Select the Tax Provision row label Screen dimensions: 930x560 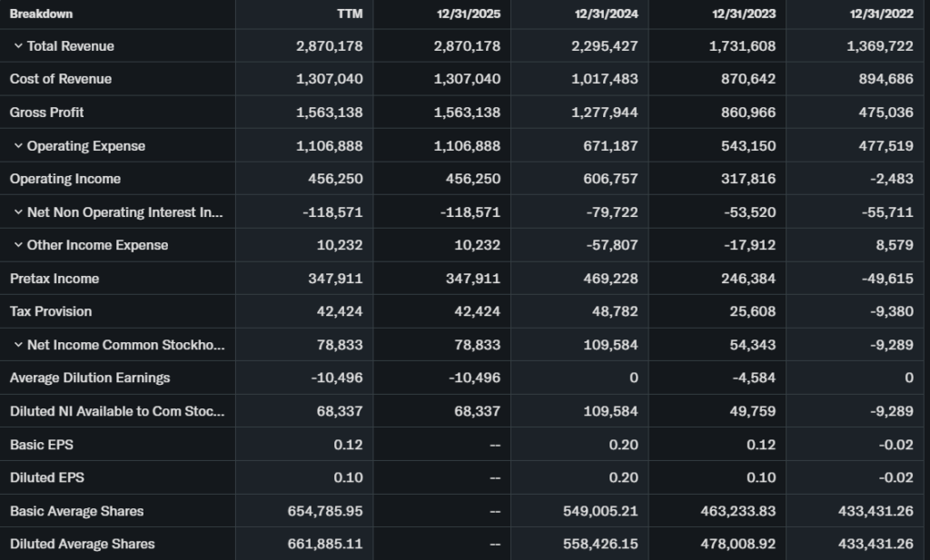51,311
